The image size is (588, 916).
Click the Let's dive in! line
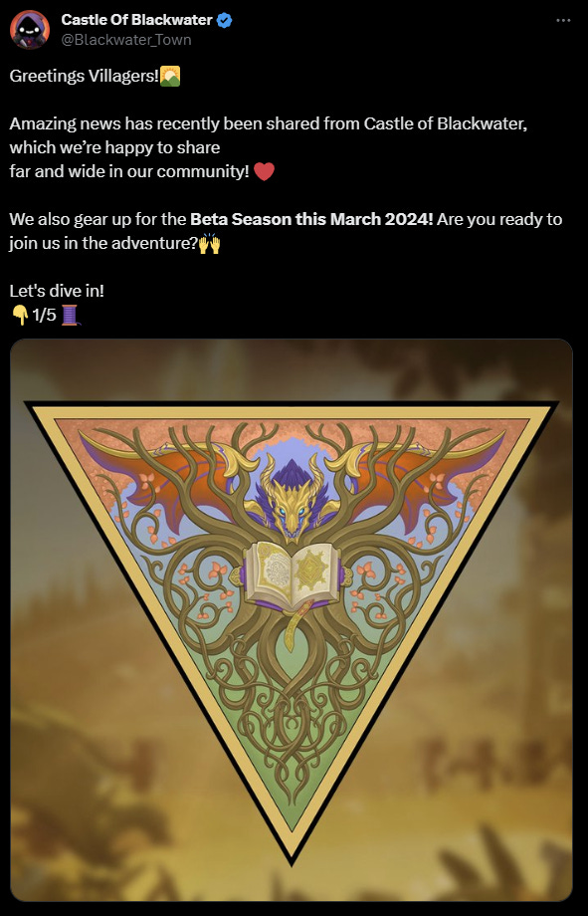pyautogui.click(x=57, y=291)
